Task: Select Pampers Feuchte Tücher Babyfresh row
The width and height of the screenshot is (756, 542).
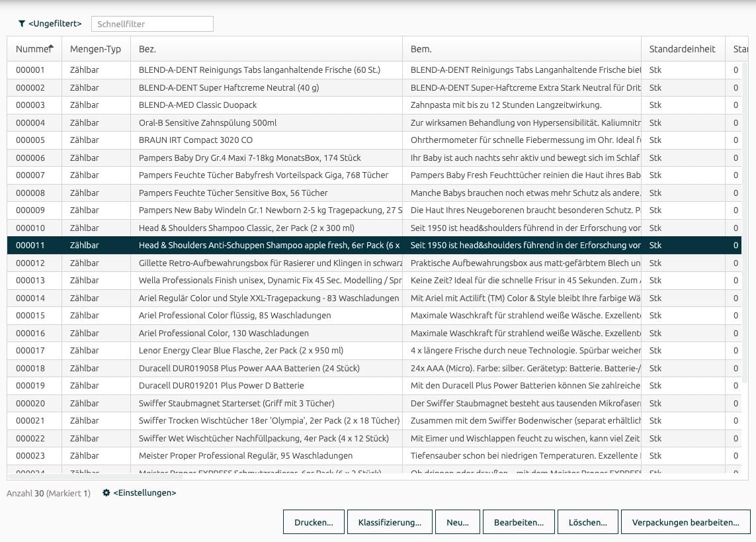Action: (x=374, y=175)
